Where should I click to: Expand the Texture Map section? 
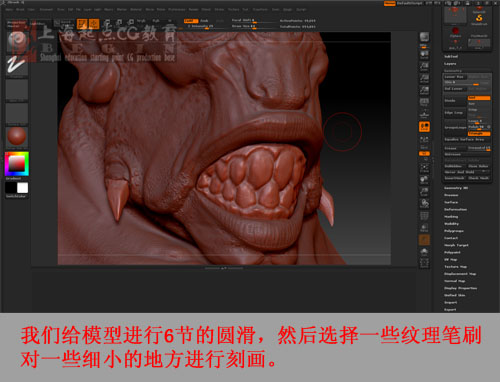[x=455, y=267]
